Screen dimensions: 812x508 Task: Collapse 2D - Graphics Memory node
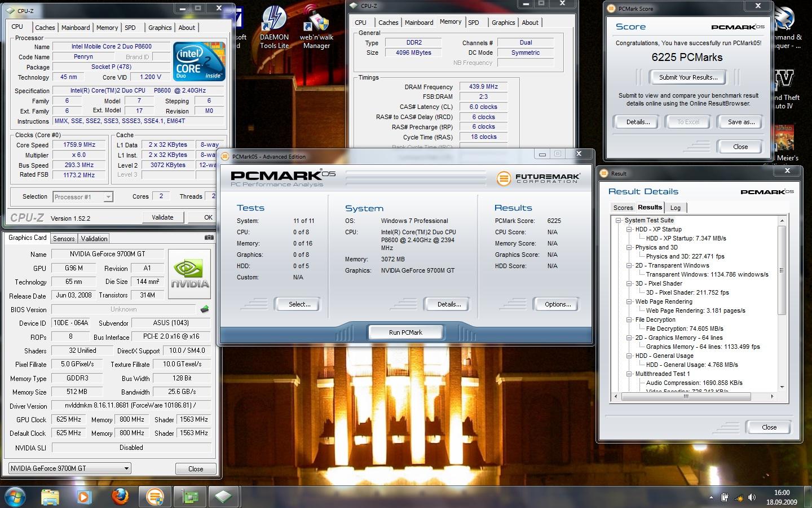pos(629,338)
